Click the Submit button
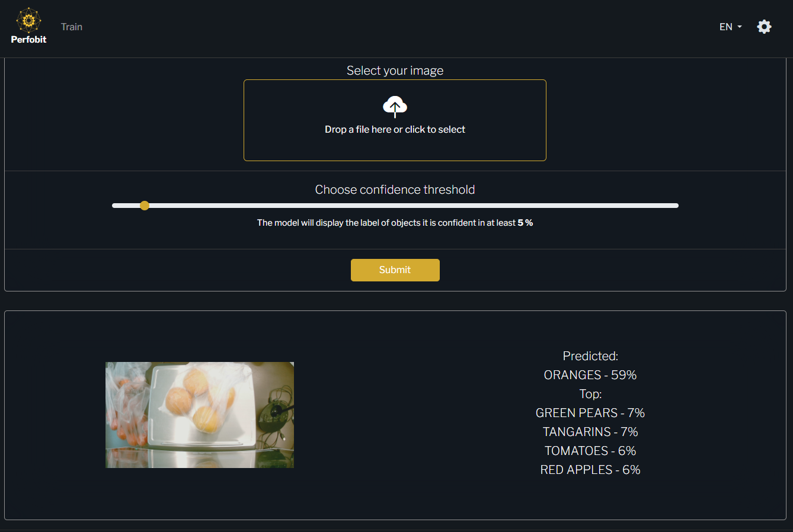This screenshot has height=532, width=793. [395, 270]
